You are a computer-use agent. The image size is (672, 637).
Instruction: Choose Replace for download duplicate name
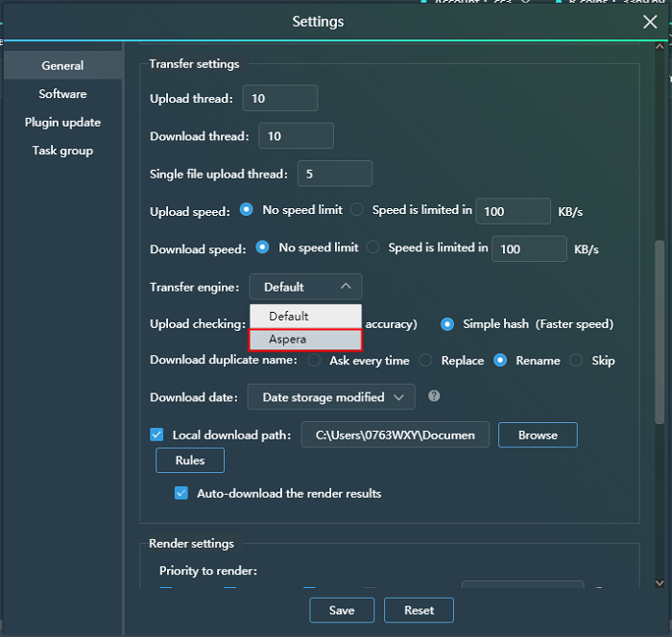429,361
